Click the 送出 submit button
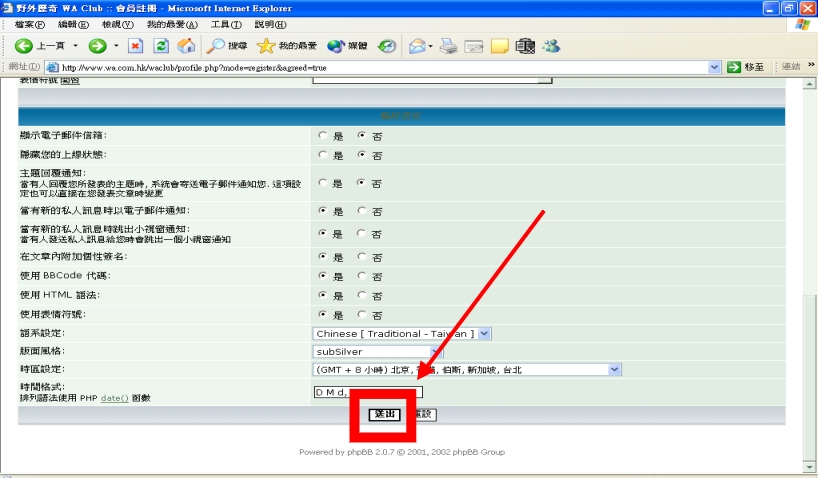This screenshot has height=478, width=818. point(384,414)
